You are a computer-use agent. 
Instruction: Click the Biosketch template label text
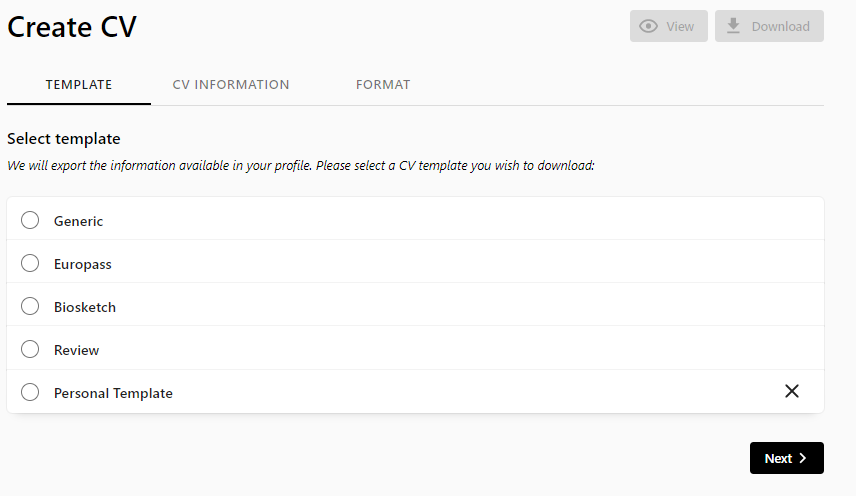point(85,307)
